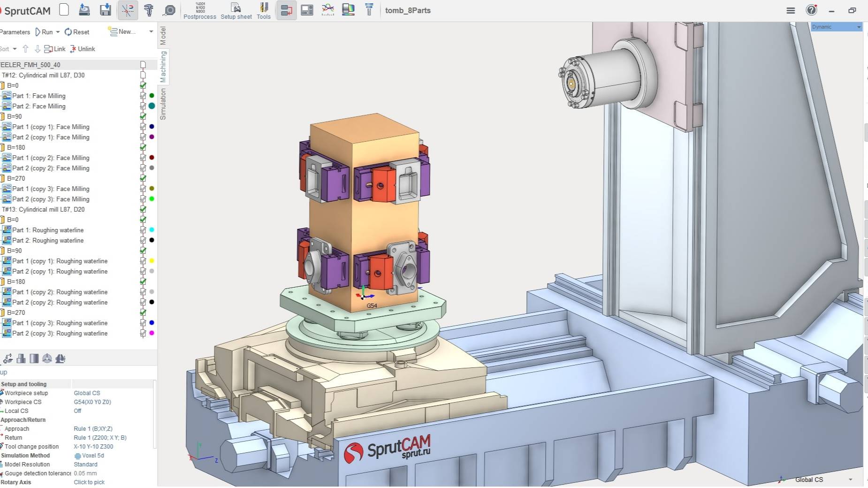Open the New operation dropdown arrow
868x488 pixels.
click(151, 32)
